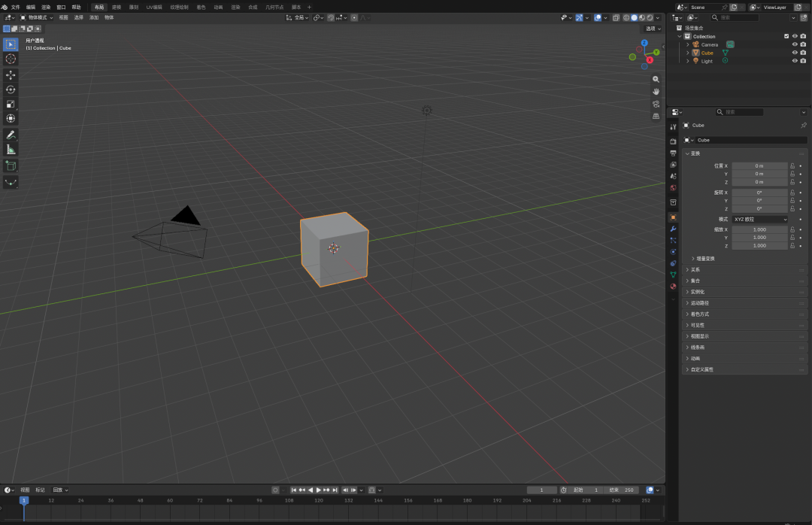The image size is (812, 525).
Task: Jump to the first frame in timeline
Action: click(294, 490)
